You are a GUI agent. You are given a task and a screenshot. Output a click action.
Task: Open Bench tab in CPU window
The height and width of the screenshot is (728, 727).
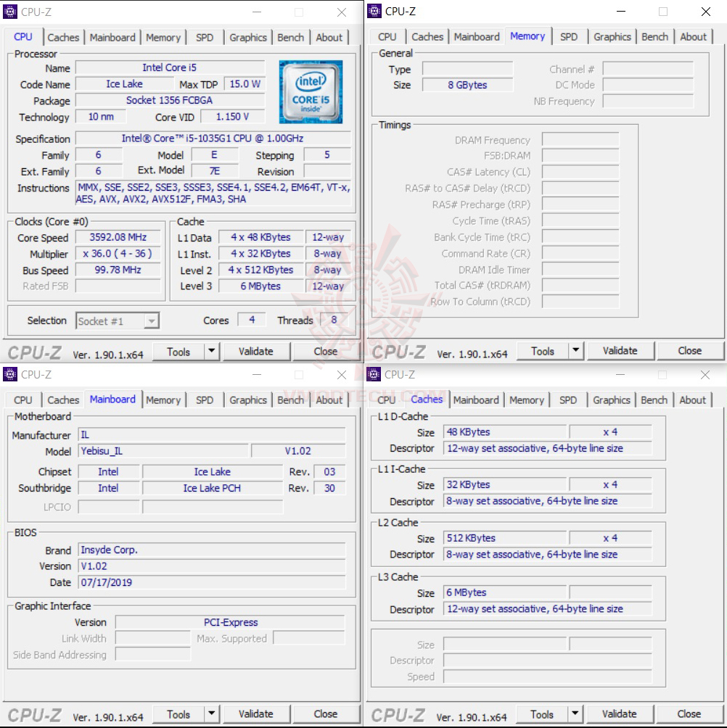(x=291, y=38)
